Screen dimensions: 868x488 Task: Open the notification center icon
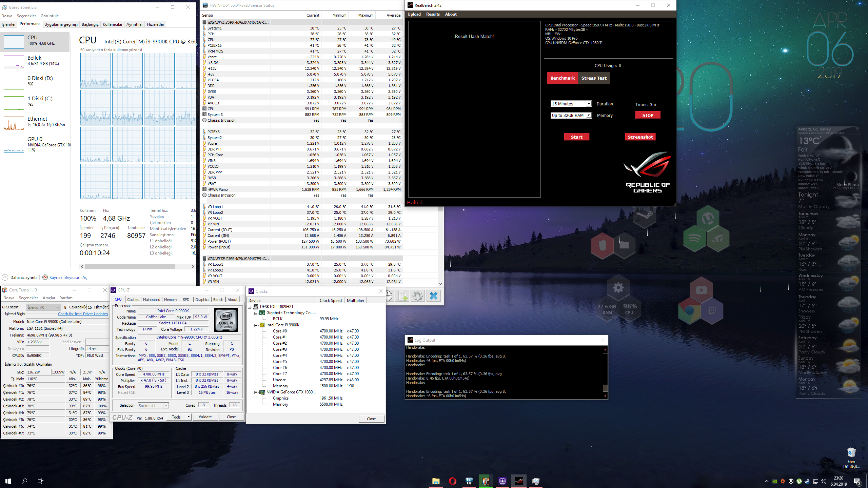(x=857, y=481)
